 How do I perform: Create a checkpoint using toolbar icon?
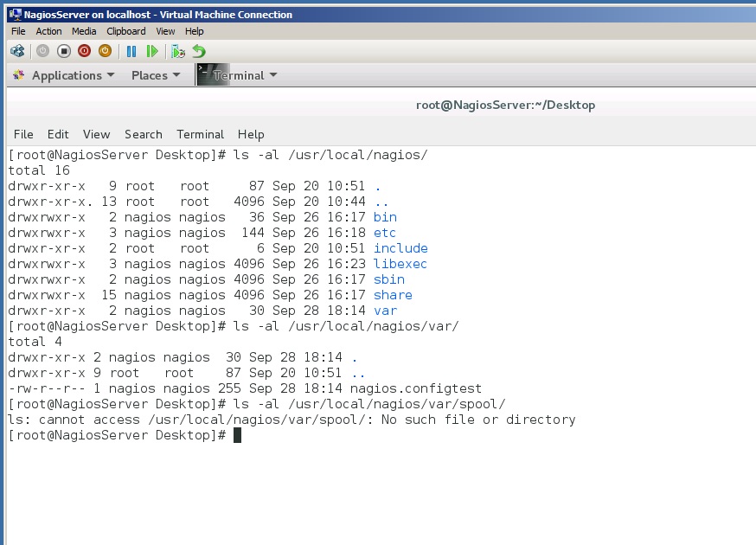pos(178,51)
